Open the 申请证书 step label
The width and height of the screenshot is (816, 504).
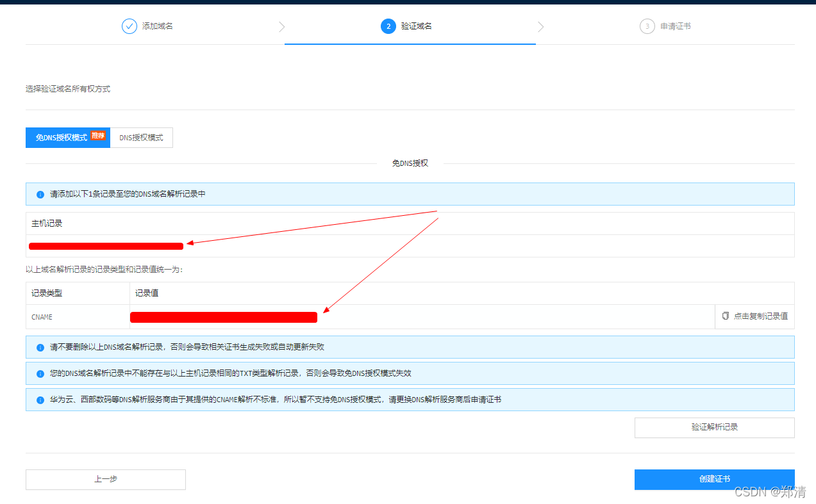tap(676, 26)
